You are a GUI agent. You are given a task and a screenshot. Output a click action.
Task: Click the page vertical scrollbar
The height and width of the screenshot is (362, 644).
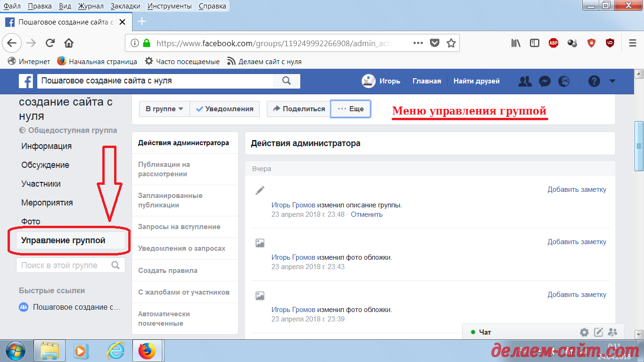639,145
